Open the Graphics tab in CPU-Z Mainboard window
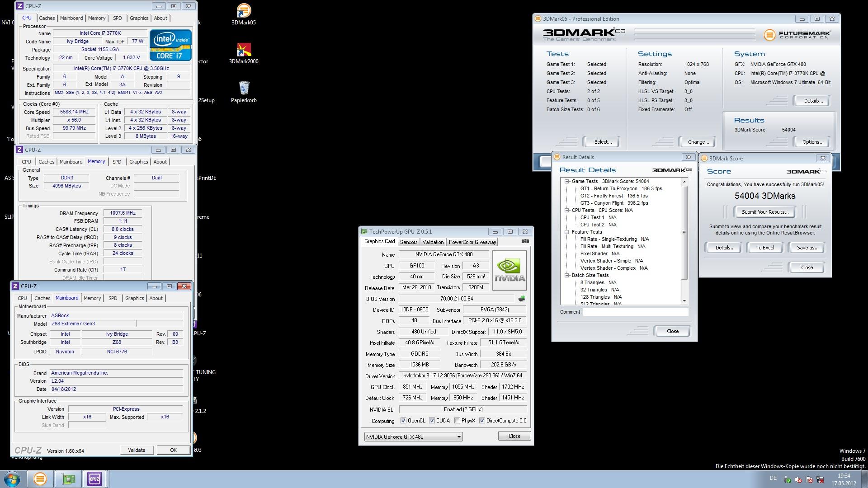Image resolution: width=868 pixels, height=488 pixels. 134,298
